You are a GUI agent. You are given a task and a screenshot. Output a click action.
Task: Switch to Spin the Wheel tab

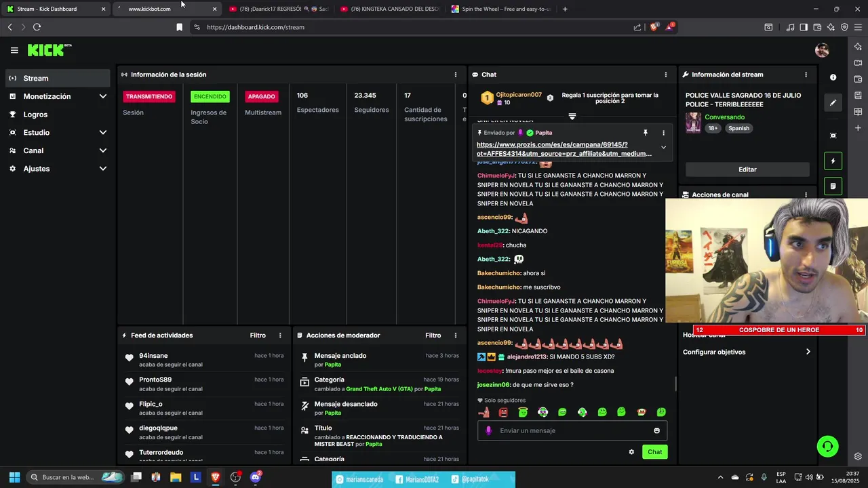tap(500, 9)
